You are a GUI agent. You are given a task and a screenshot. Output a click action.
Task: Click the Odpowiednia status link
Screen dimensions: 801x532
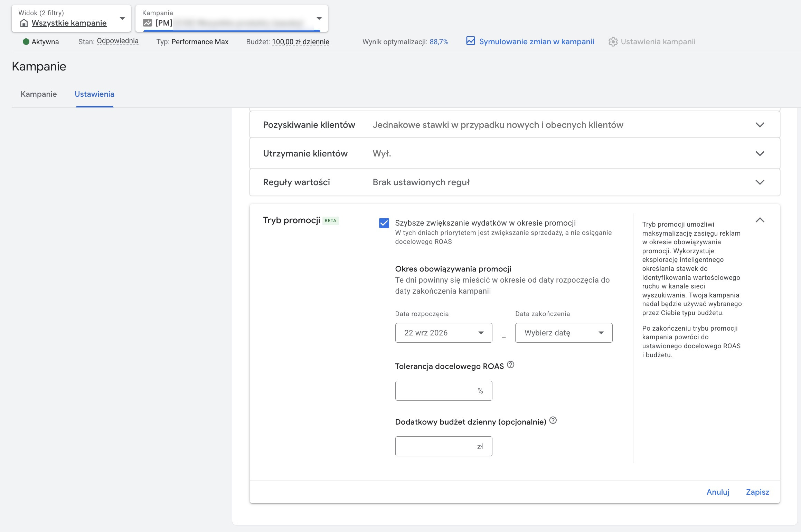pyautogui.click(x=118, y=41)
